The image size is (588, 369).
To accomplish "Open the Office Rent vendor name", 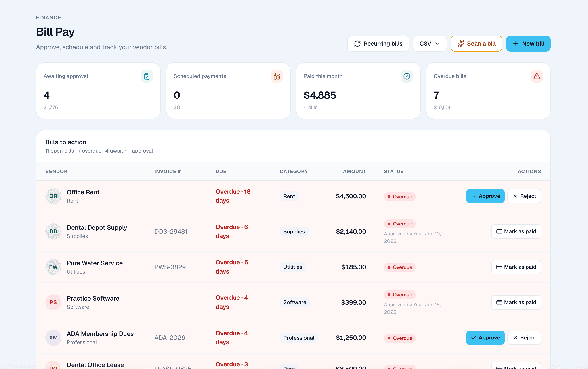I will tap(83, 192).
